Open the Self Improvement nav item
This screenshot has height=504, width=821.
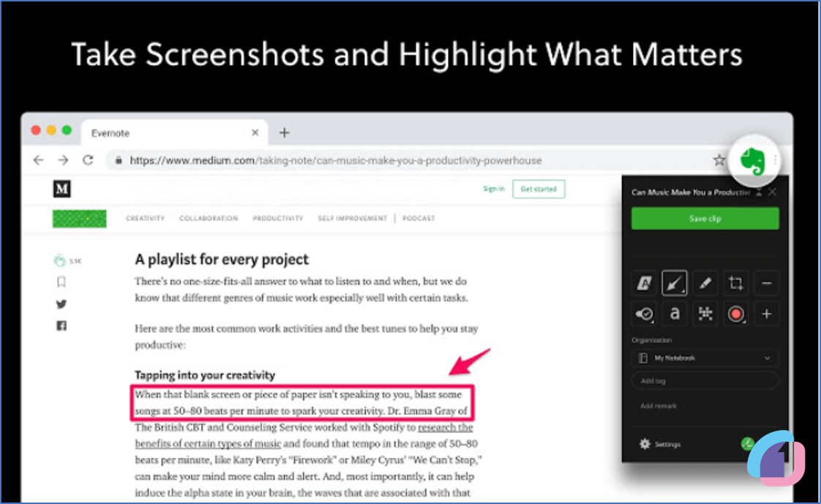[353, 218]
